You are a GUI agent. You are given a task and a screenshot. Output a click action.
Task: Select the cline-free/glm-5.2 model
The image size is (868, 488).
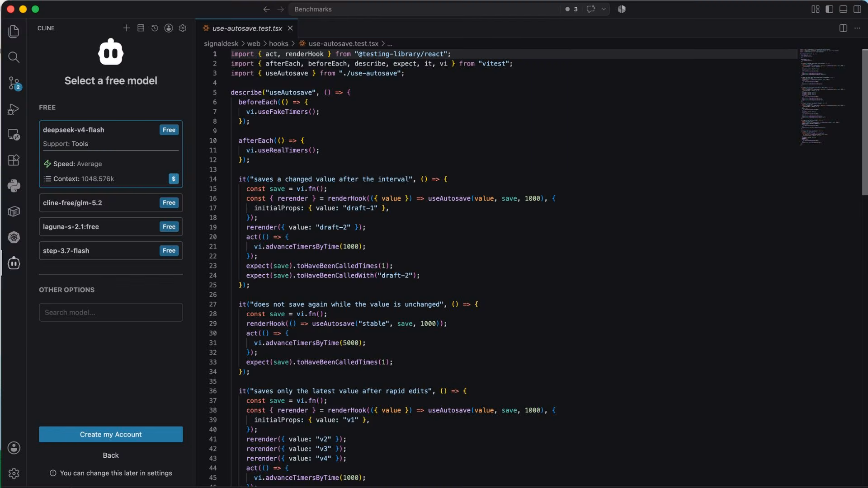[x=111, y=202]
